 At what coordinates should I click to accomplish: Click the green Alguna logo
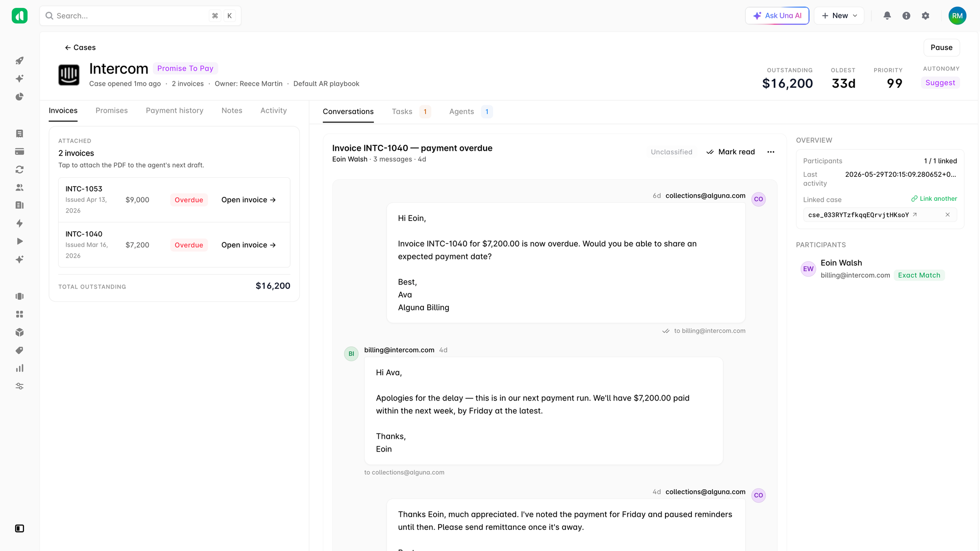pyautogui.click(x=20, y=16)
